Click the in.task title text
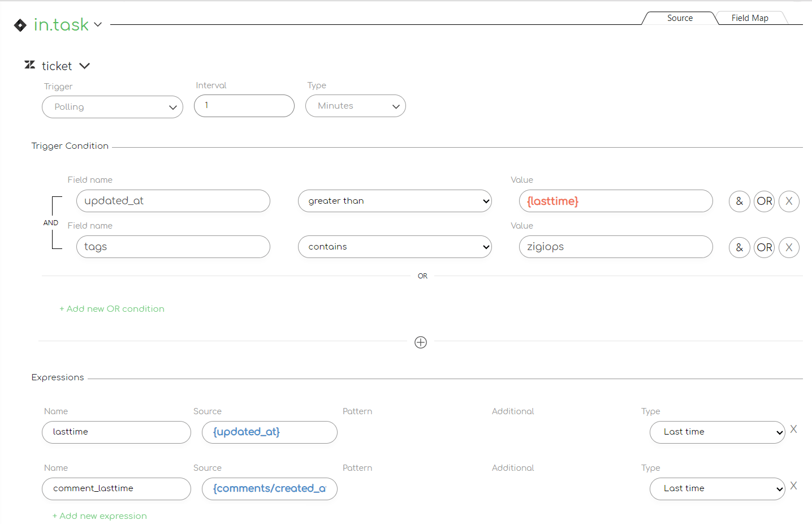The image size is (812, 524). (x=61, y=25)
